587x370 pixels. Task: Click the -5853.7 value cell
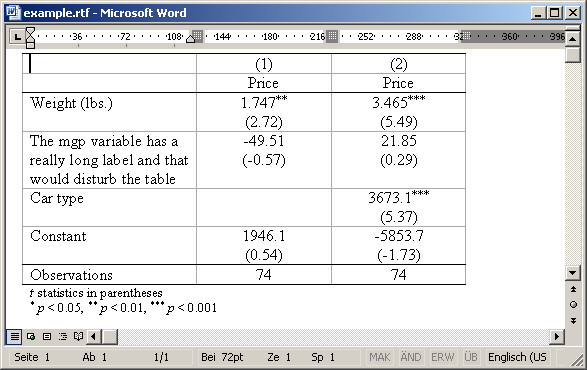click(x=399, y=245)
